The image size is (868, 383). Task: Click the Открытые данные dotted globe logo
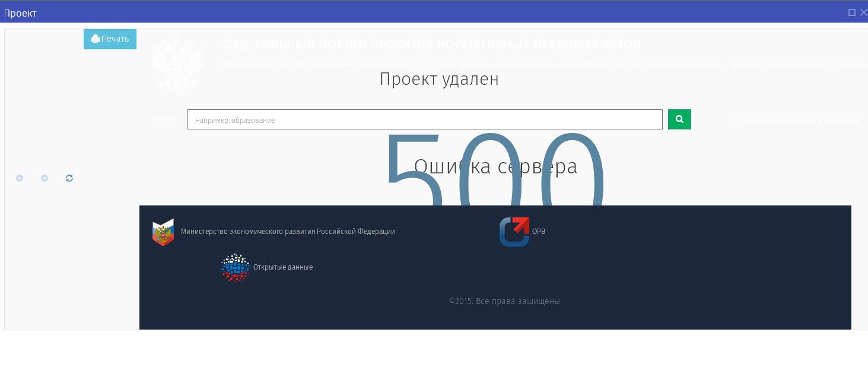[236, 268]
